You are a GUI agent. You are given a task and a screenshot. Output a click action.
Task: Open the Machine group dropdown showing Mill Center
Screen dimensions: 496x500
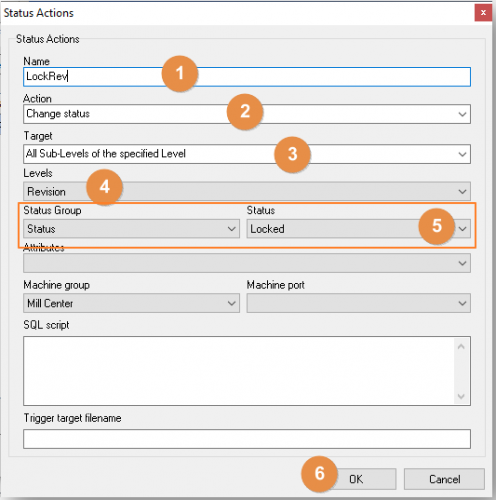point(131,303)
